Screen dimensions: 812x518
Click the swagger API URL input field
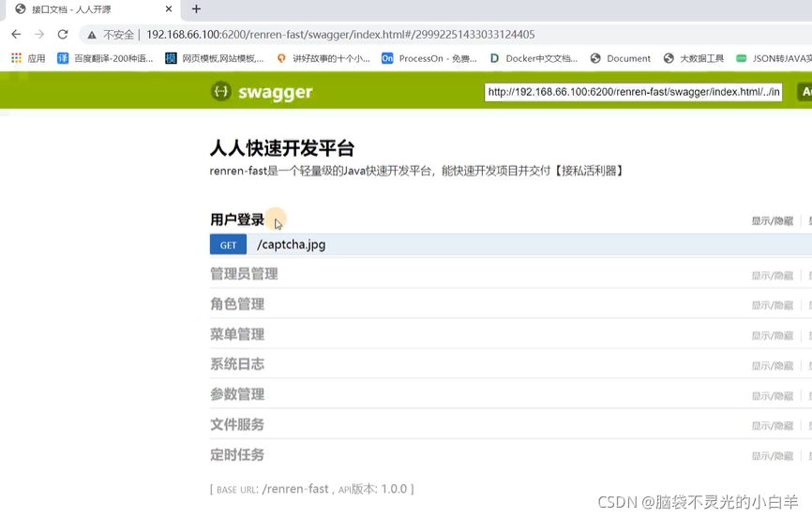click(633, 92)
